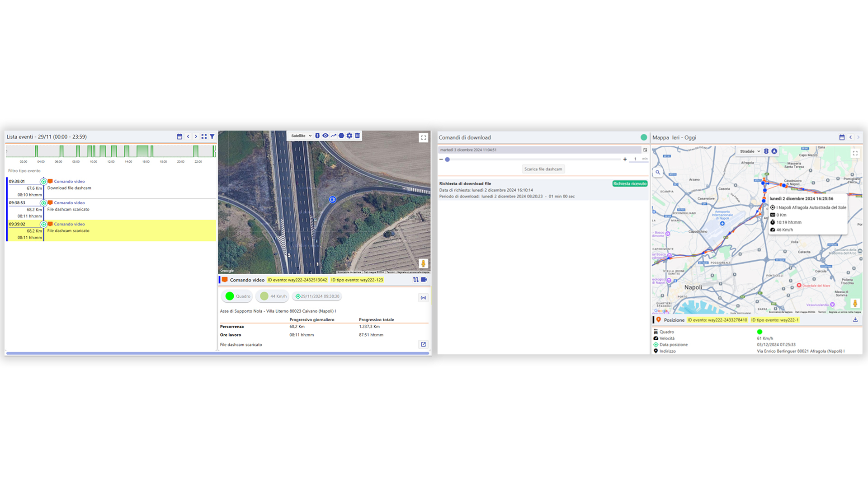Click the download duration slider handle

448,160
